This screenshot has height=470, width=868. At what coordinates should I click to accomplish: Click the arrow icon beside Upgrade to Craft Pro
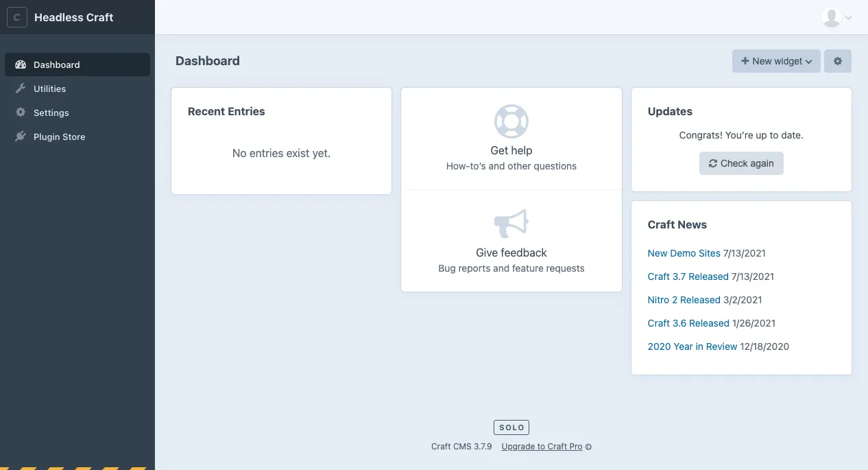(x=588, y=447)
